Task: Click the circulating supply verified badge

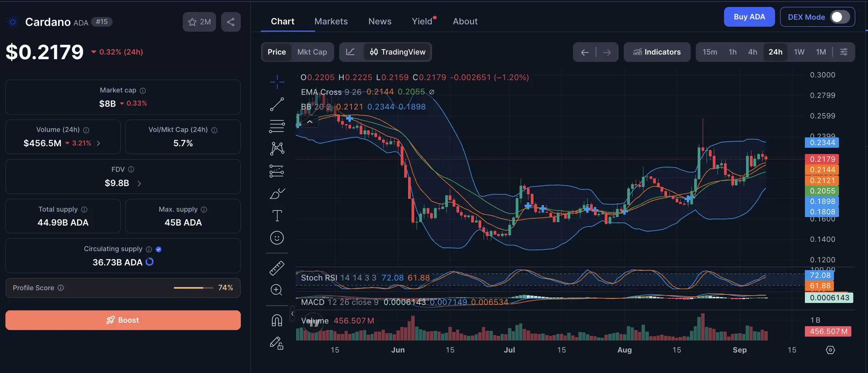Action: pyautogui.click(x=158, y=249)
